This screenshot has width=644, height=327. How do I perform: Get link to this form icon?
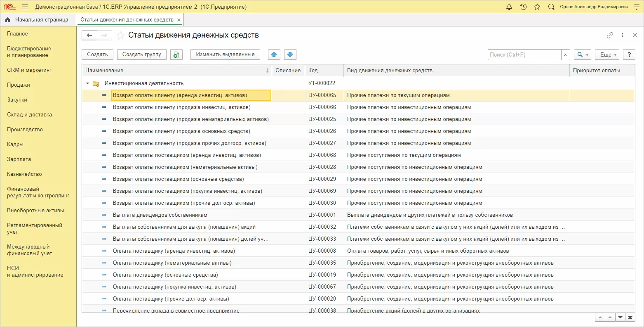click(x=610, y=36)
